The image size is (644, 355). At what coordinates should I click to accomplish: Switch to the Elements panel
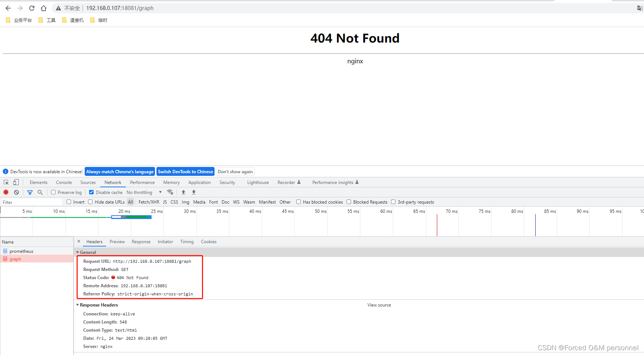38,182
